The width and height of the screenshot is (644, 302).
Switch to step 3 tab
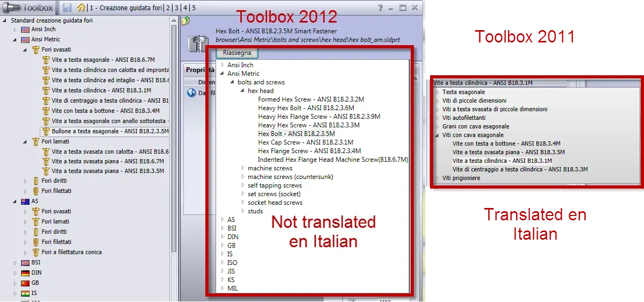(176, 8)
